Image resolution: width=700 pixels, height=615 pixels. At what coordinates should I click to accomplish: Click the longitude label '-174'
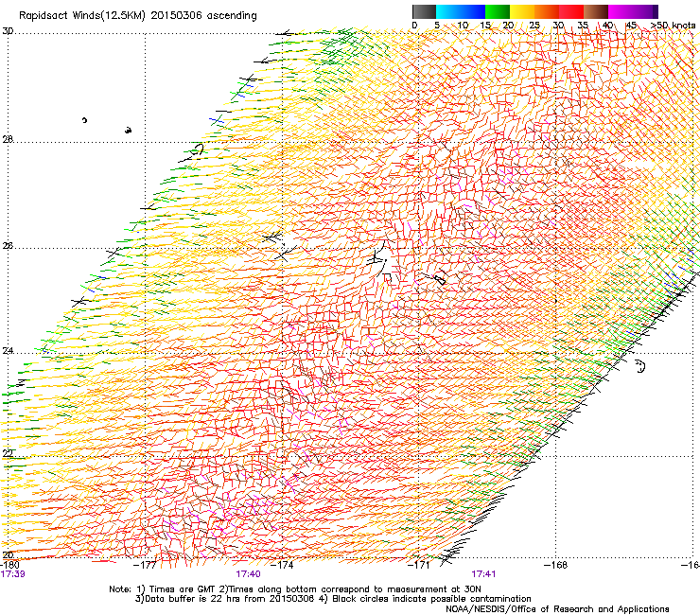click(282, 565)
